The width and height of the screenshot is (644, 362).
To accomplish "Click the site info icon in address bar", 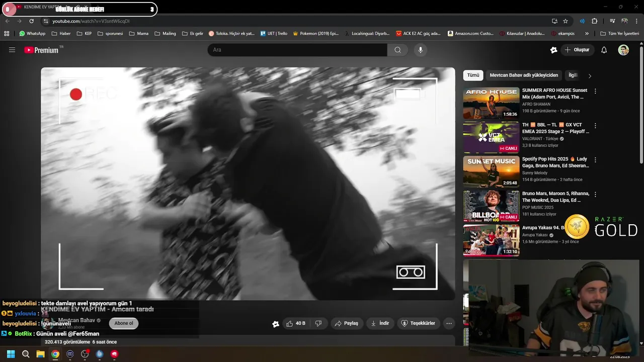I will point(46,21).
